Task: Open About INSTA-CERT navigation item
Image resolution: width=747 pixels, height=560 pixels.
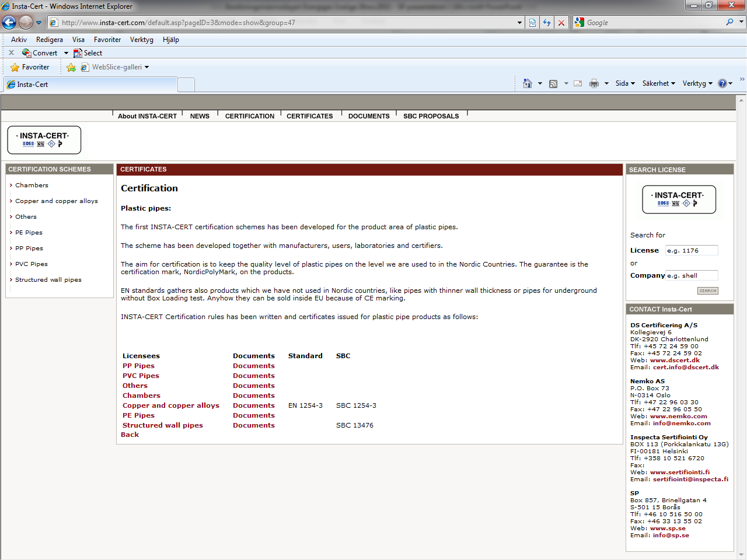Action: 147,116
